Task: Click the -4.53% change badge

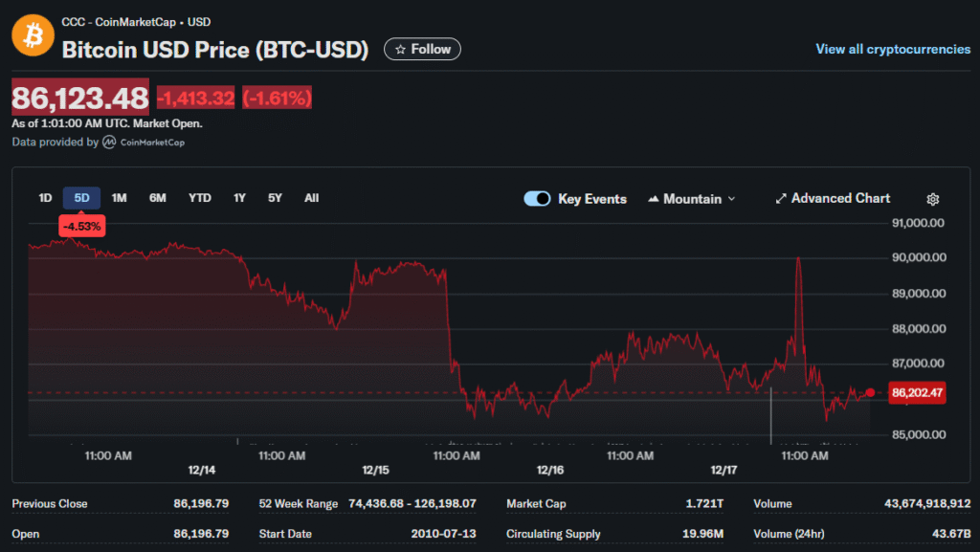Action: [x=82, y=227]
